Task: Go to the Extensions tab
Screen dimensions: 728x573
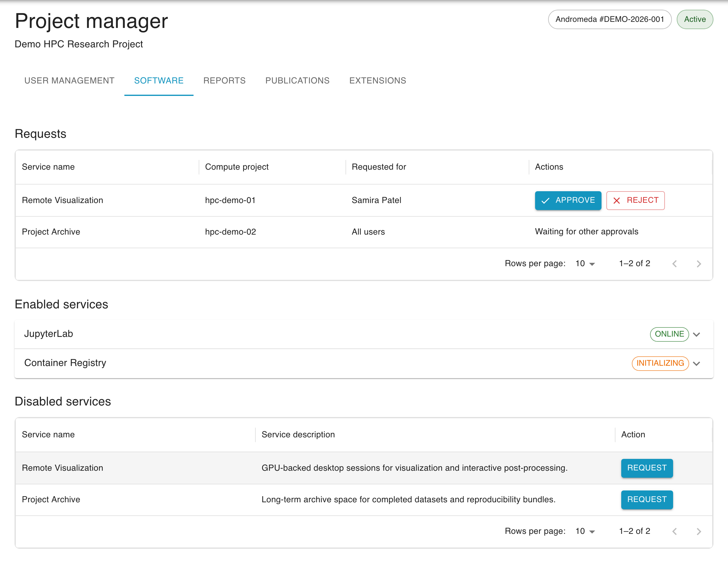Action: (378, 80)
